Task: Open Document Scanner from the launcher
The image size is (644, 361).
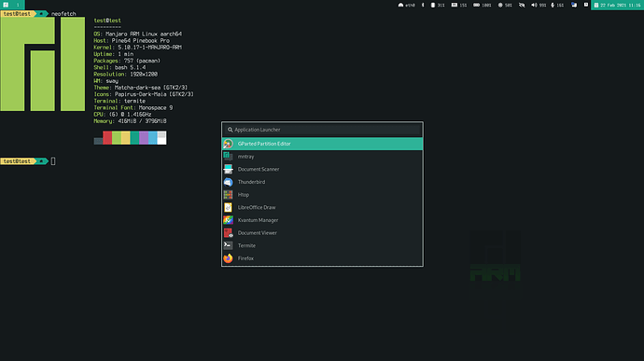Action: pos(322,169)
